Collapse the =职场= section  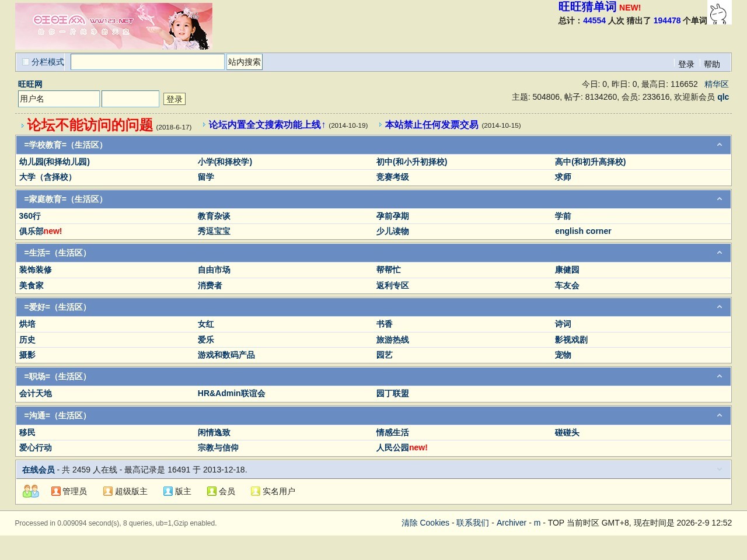[x=719, y=376]
